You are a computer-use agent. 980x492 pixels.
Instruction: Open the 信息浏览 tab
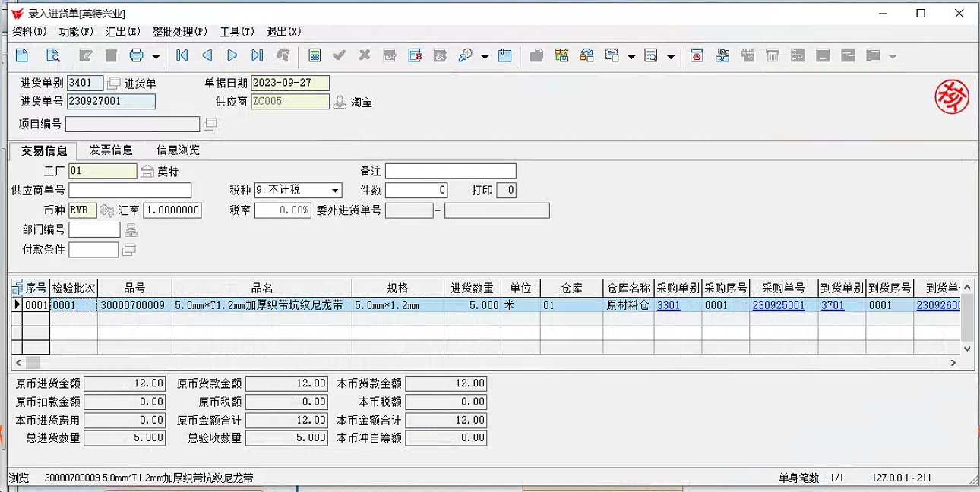[178, 150]
